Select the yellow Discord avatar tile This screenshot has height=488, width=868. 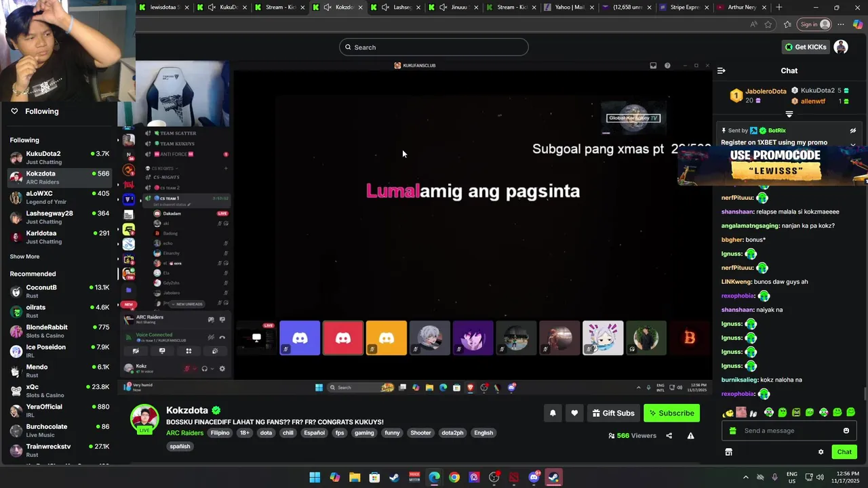387,338
